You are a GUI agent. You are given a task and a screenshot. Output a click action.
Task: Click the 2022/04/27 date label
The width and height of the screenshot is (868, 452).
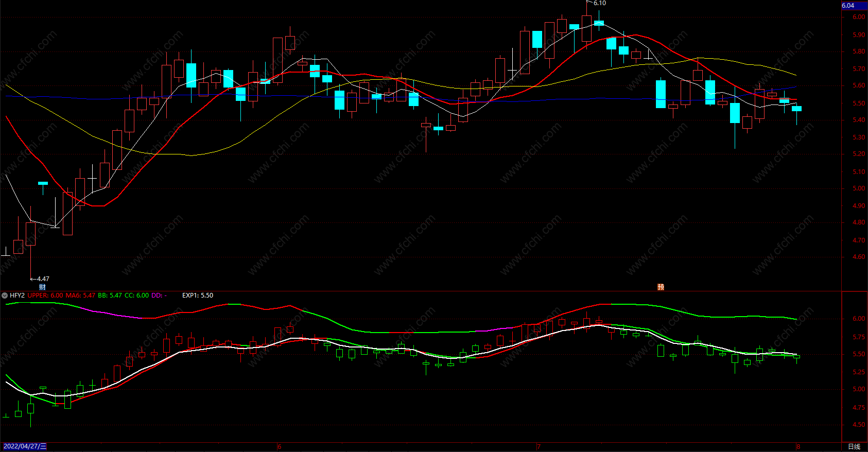click(x=25, y=446)
